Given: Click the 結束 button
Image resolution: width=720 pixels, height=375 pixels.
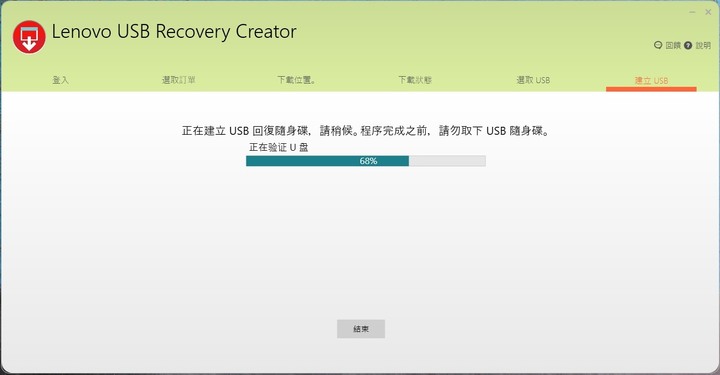Looking at the screenshot, I should click(361, 329).
